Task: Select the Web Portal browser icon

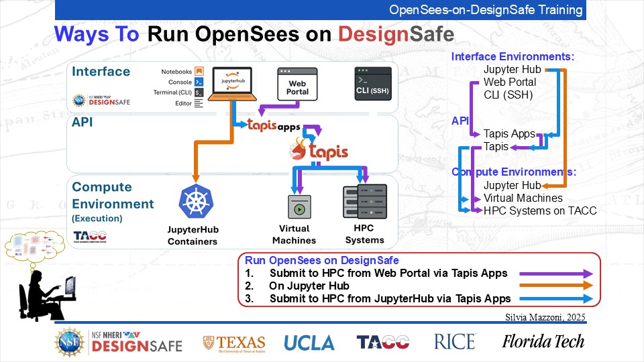Action: (297, 83)
